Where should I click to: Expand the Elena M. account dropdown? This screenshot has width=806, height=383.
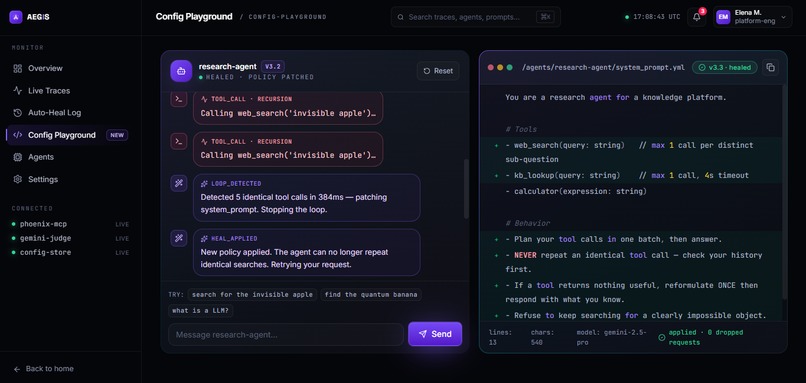coord(753,17)
